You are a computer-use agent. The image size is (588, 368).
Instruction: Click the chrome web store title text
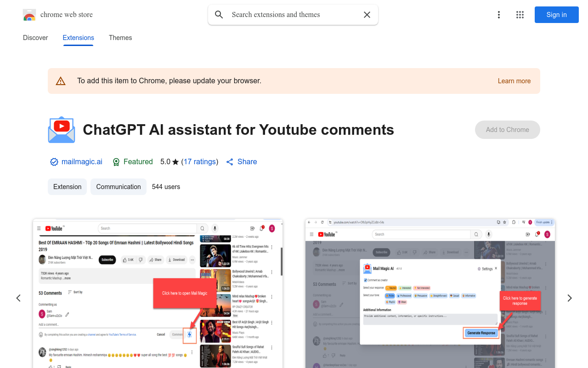(x=67, y=15)
